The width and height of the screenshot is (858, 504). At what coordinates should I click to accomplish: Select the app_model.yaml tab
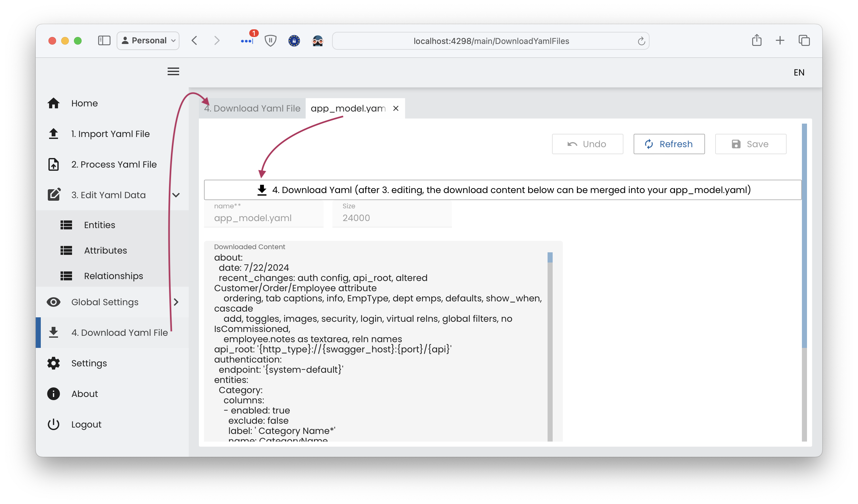click(349, 108)
